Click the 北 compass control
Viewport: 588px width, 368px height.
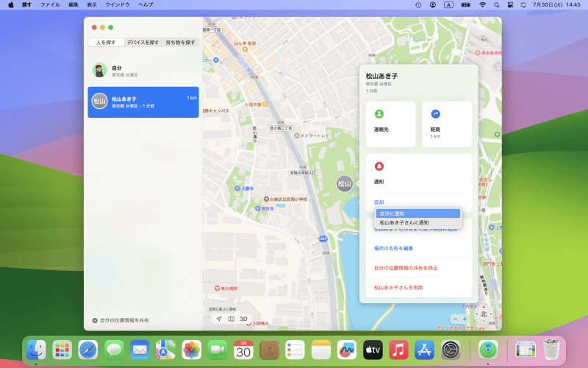[x=484, y=314]
